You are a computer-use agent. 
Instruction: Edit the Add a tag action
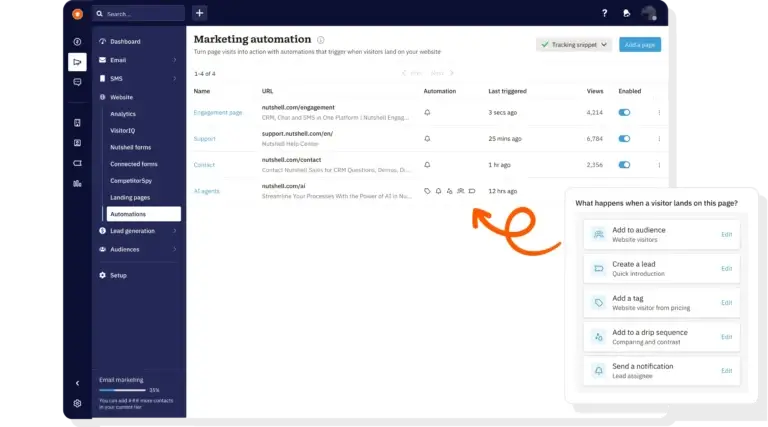pyautogui.click(x=726, y=303)
